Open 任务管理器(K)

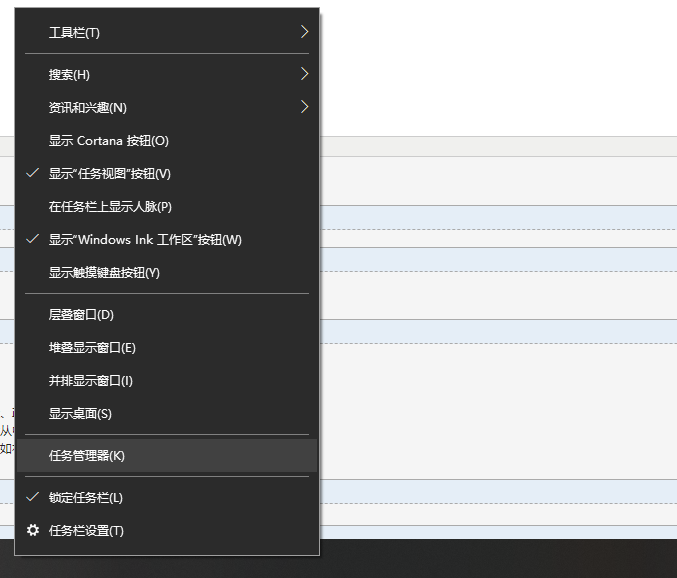point(167,455)
